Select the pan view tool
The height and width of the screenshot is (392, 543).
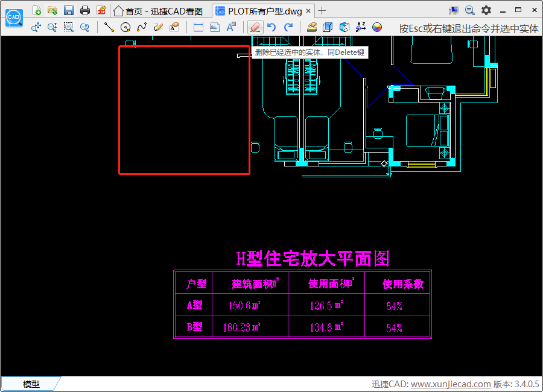[x=36, y=27]
